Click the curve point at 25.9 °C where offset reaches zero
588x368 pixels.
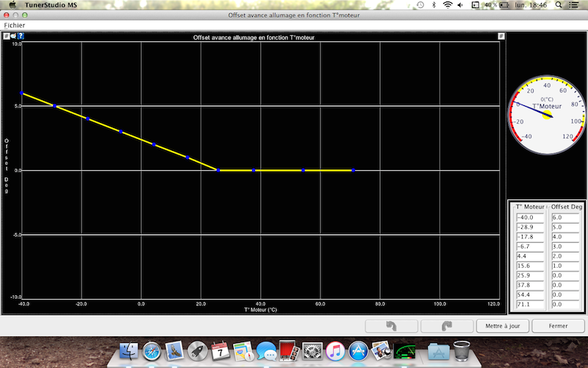218,170
